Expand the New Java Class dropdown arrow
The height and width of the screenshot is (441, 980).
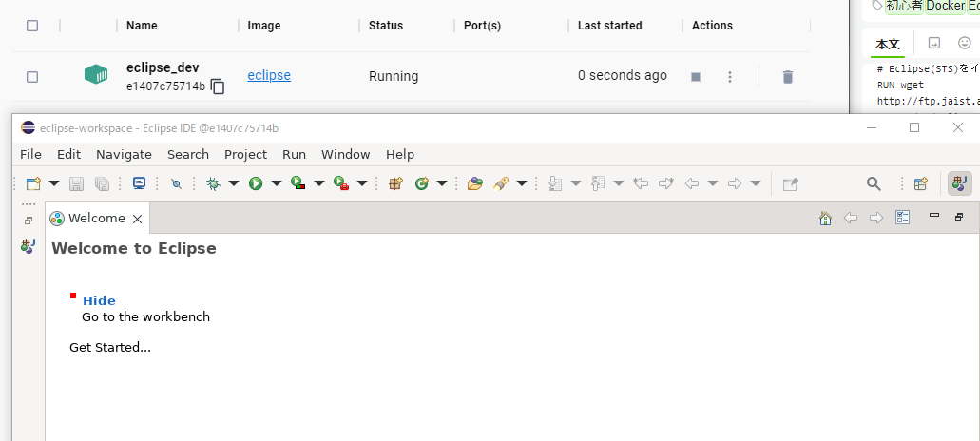tap(442, 183)
